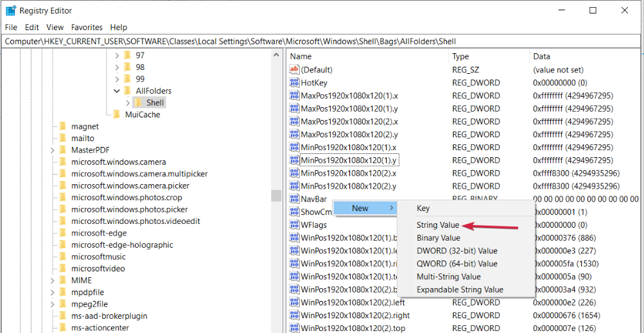
Task: Click the registry path address bar
Action: [322, 41]
